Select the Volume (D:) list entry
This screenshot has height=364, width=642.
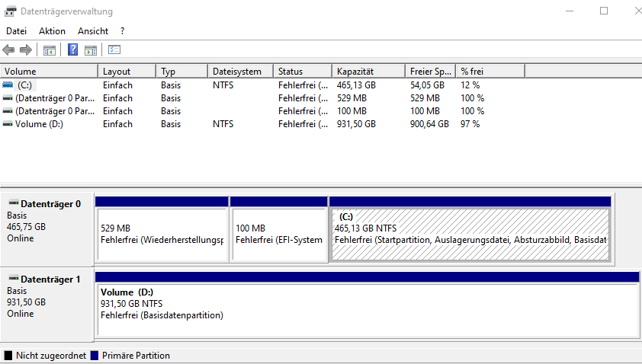tap(39, 124)
